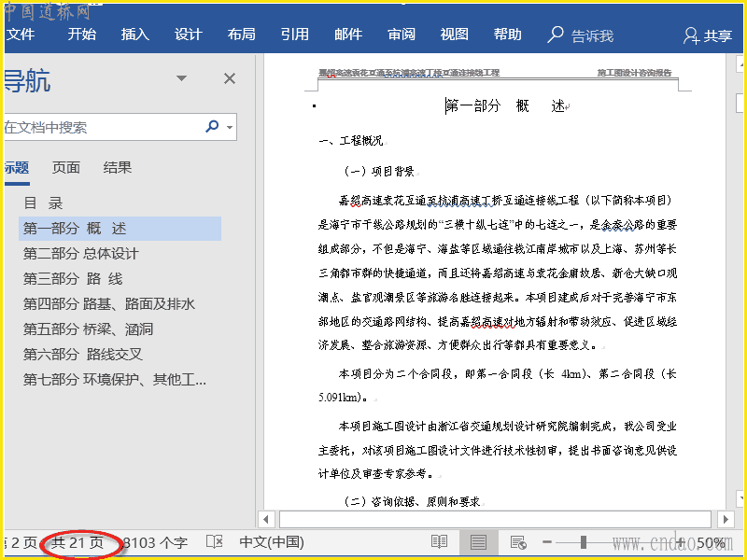This screenshot has height=560, width=747.
Task: Click the 告诉我 search lightbulb box
Action: [580, 35]
